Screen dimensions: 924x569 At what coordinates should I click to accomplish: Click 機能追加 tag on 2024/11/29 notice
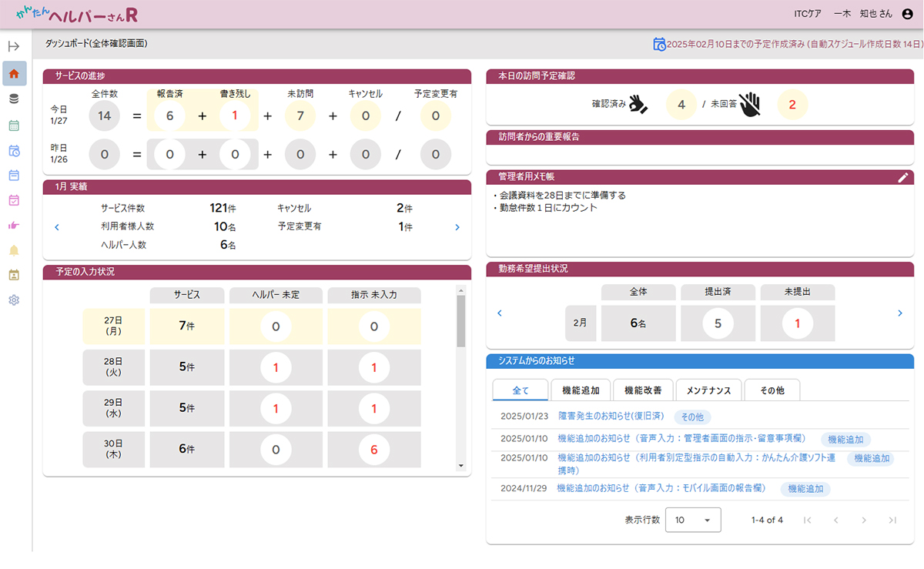click(805, 489)
